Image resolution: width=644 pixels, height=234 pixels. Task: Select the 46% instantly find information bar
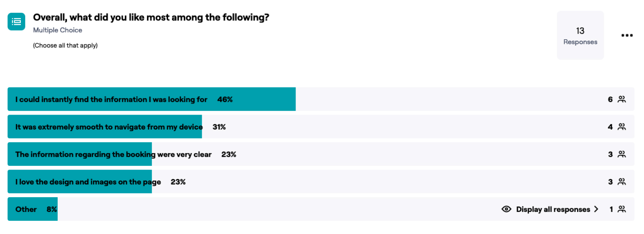click(152, 99)
